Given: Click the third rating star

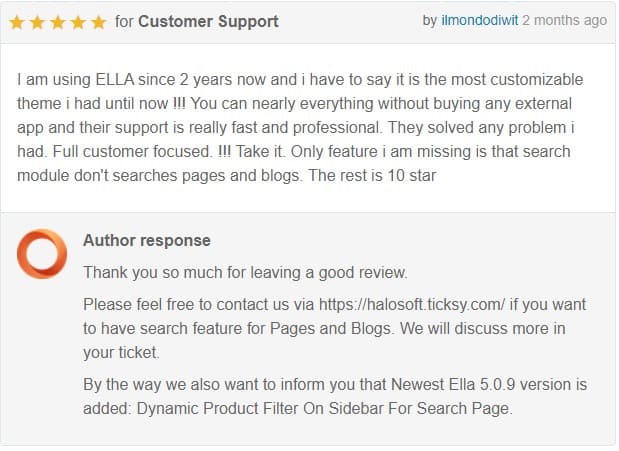Looking at the screenshot, I should (x=58, y=23).
